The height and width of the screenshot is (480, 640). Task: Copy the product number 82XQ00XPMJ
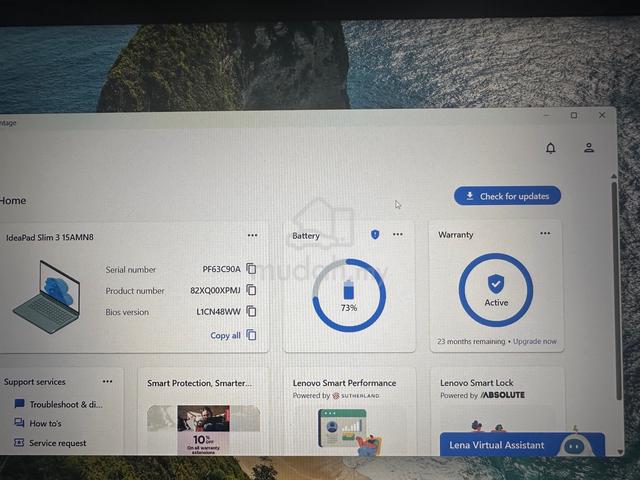coord(251,290)
